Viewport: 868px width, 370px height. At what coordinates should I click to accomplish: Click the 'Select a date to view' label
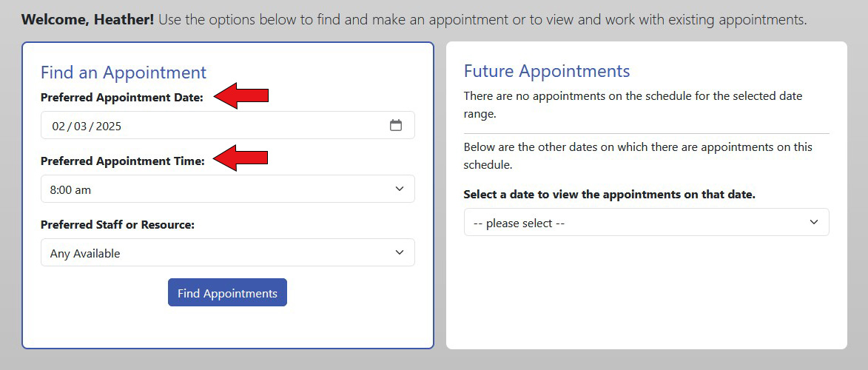[x=610, y=195]
